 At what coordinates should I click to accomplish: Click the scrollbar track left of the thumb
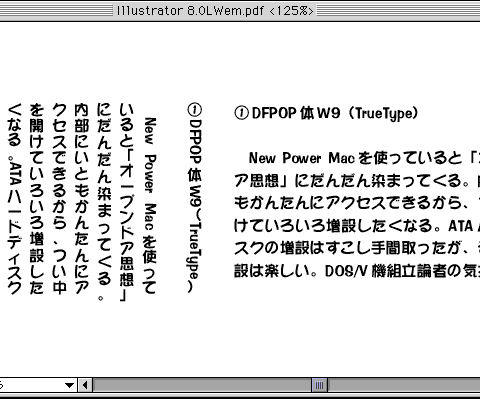click(202, 385)
